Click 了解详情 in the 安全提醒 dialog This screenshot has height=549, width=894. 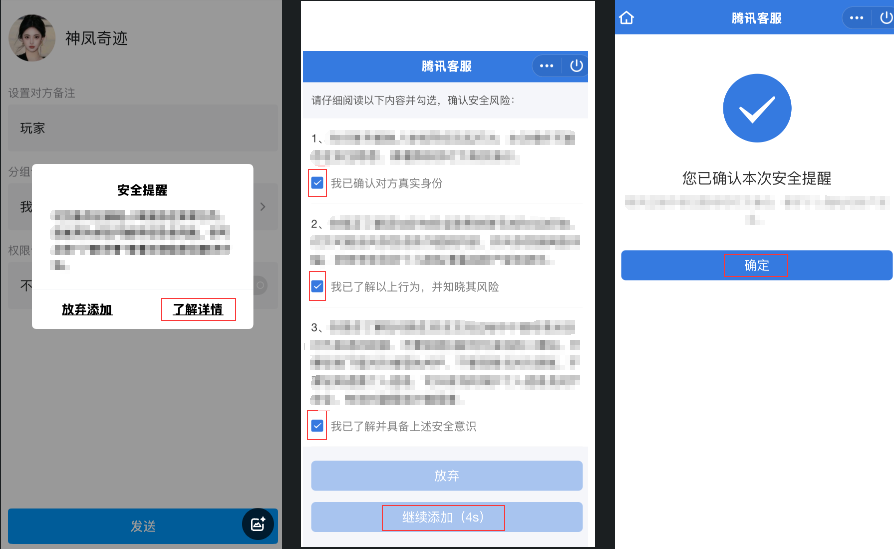tap(198, 310)
